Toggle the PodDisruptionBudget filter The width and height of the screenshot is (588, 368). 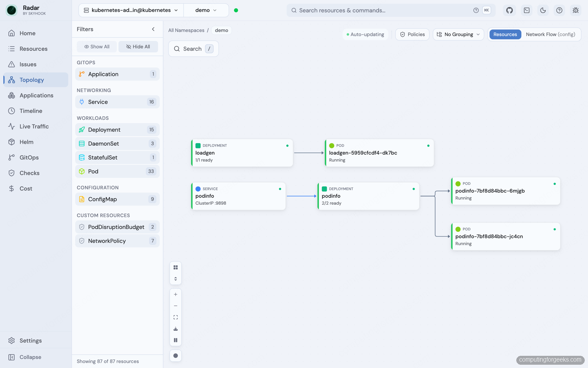tap(117, 227)
